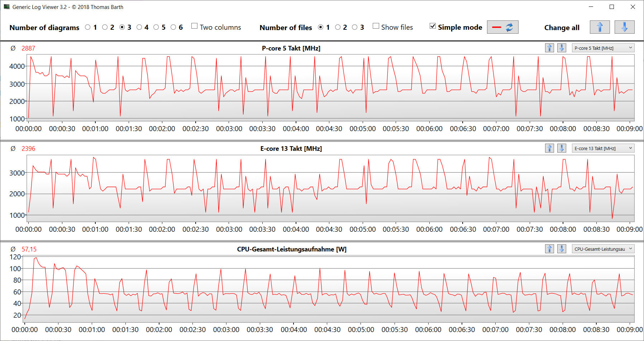Select 1 file radio option
This screenshot has height=341, width=644.
pos(321,27)
